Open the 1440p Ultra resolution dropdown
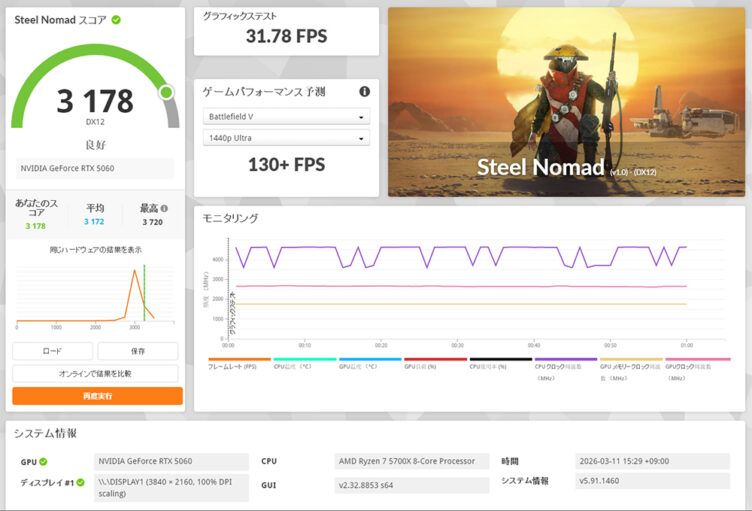The width and height of the screenshot is (752, 511). coord(286,138)
